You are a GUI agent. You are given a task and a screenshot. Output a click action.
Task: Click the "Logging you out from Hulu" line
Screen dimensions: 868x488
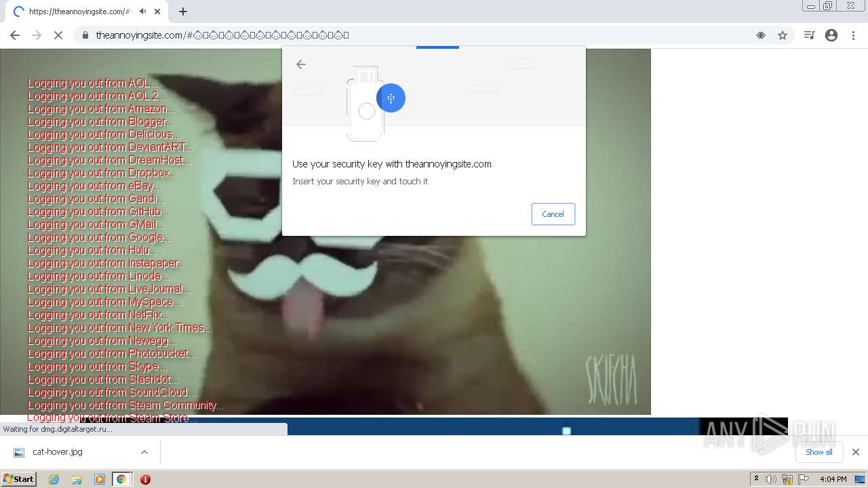[93, 250]
